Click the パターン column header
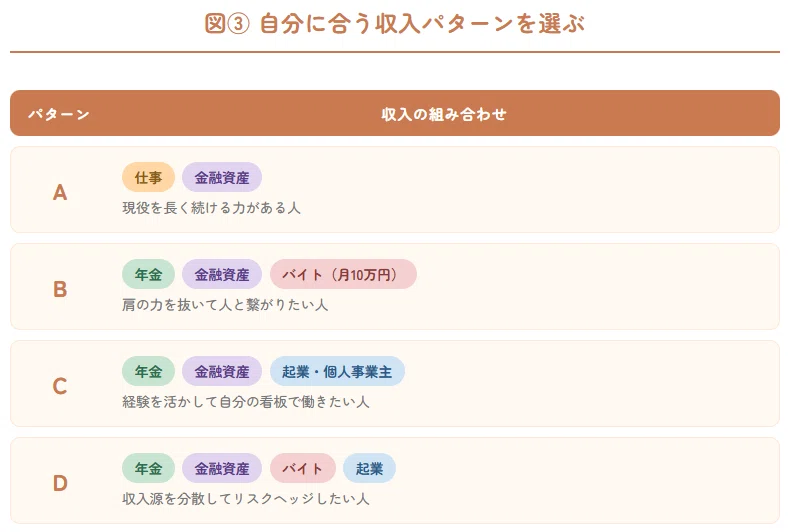This screenshot has height=532, width=788. (59, 114)
